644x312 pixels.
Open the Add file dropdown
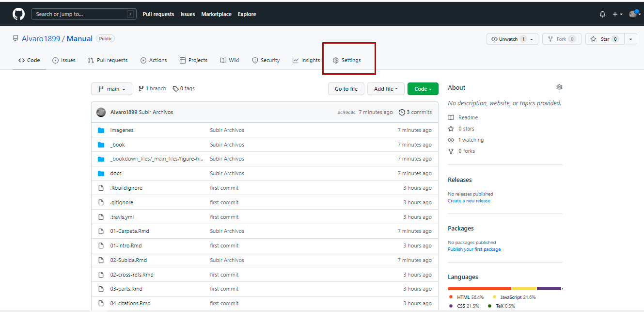(386, 89)
